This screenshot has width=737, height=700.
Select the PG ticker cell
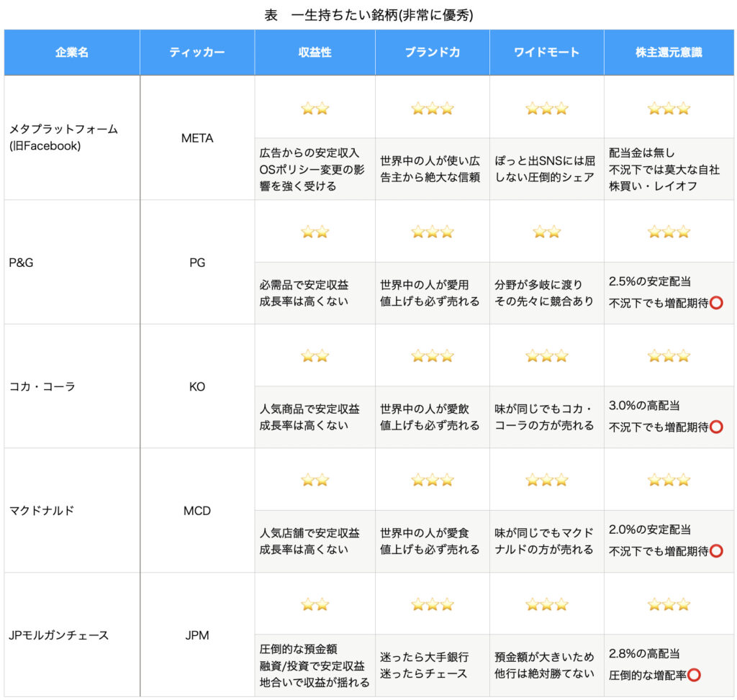pos(197,262)
